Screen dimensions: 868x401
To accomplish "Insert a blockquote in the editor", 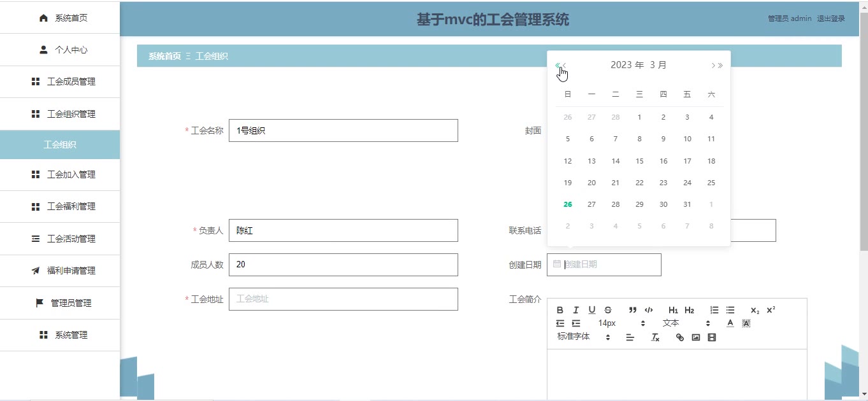I will click(633, 310).
